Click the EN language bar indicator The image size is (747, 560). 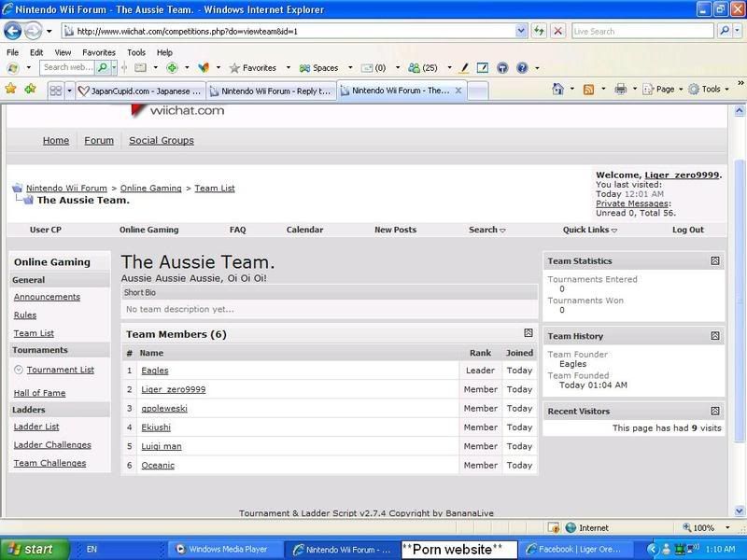coord(92,549)
